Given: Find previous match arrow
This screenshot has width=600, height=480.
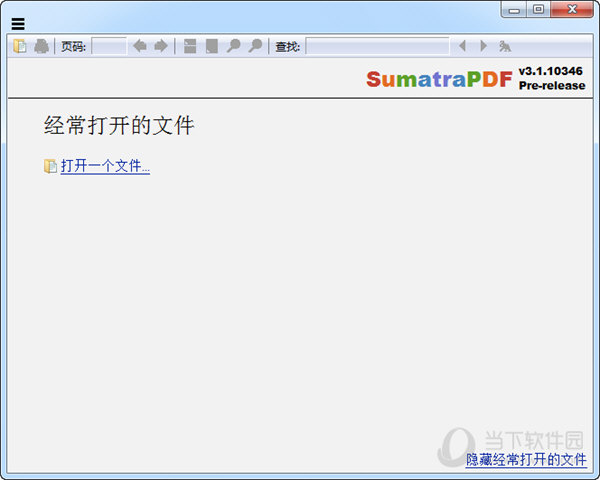Looking at the screenshot, I should 462,46.
